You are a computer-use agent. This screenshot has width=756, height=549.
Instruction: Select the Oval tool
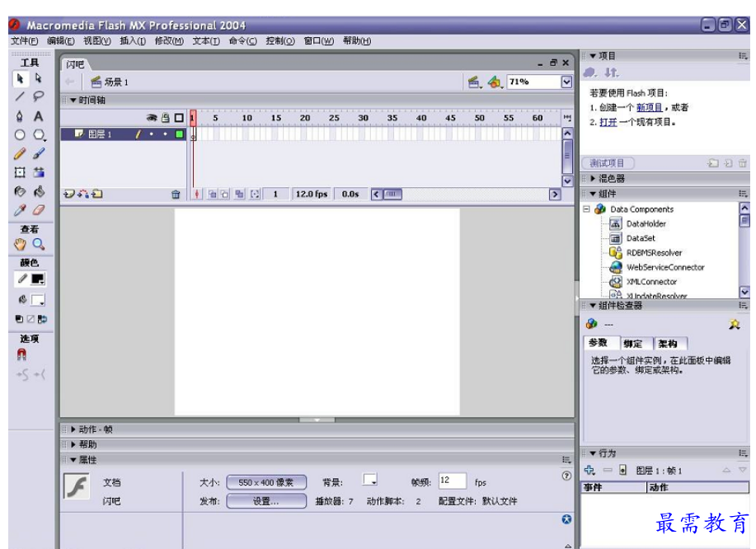coord(21,135)
